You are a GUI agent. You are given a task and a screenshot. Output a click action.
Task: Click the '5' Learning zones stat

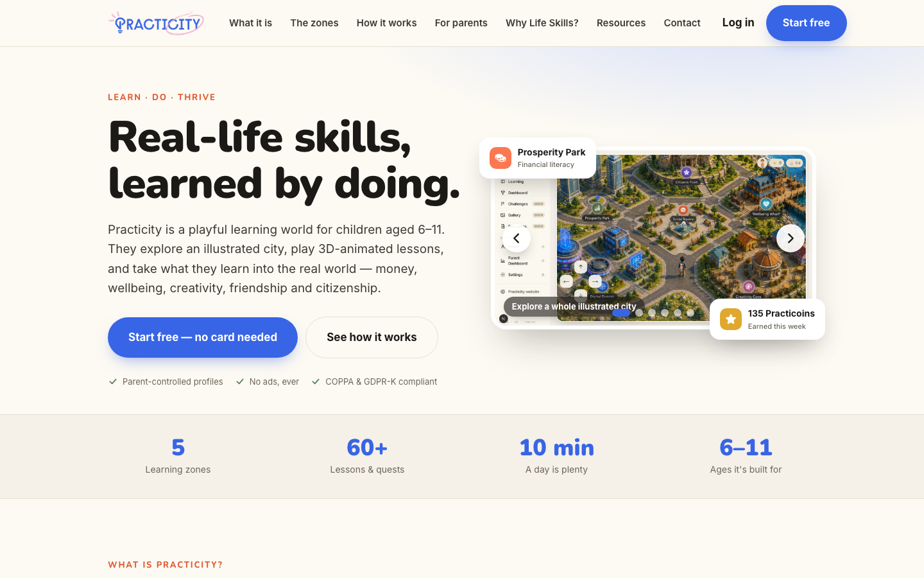coord(178,457)
